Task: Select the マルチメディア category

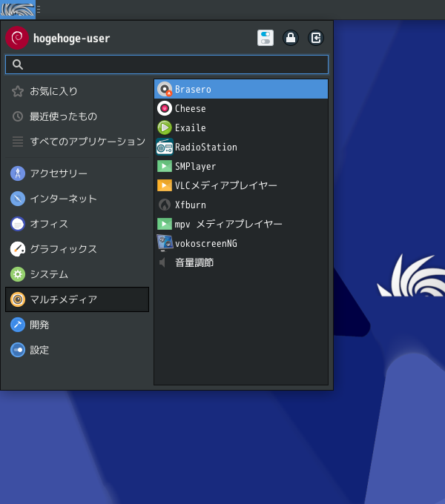Action: pyautogui.click(x=77, y=299)
